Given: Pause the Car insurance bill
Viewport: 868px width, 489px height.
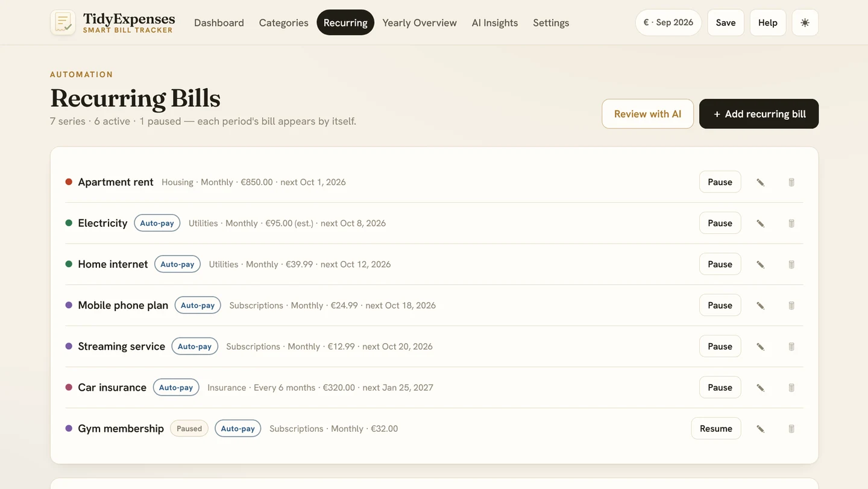Looking at the screenshot, I should 720,387.
